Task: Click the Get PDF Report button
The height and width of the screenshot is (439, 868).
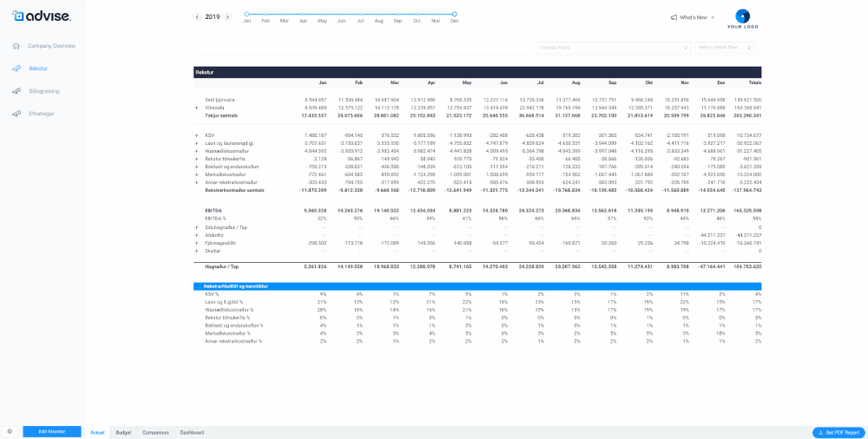Action: pyautogui.click(x=838, y=432)
